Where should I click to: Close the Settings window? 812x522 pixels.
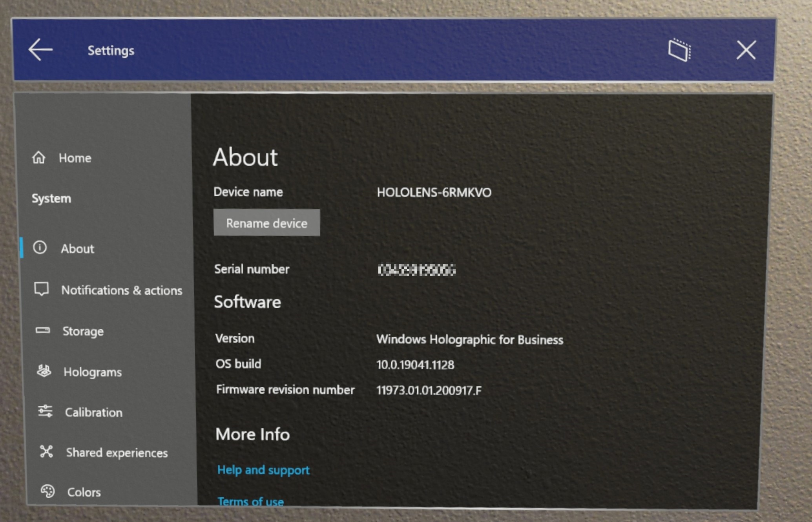[x=746, y=49]
